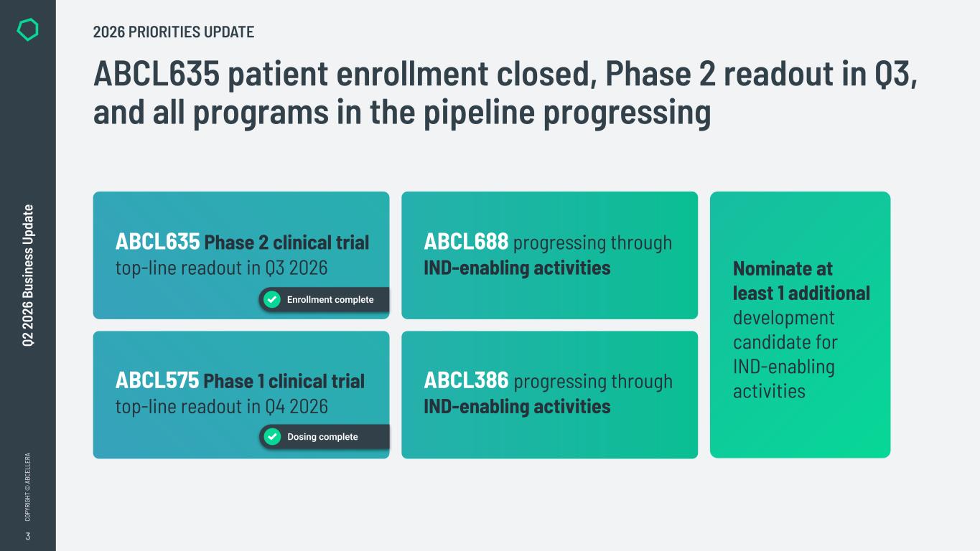Click the slide number 3
The image size is (980, 551).
(x=27, y=537)
